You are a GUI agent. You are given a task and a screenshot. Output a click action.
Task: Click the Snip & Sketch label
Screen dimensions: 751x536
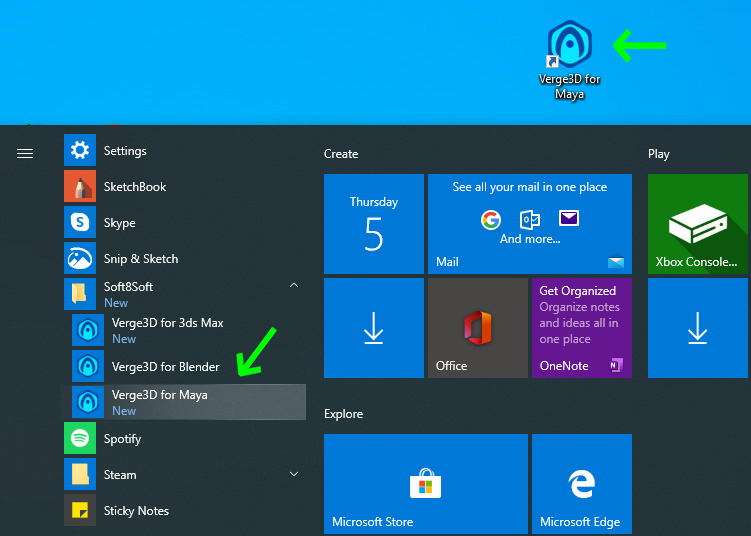point(141,259)
